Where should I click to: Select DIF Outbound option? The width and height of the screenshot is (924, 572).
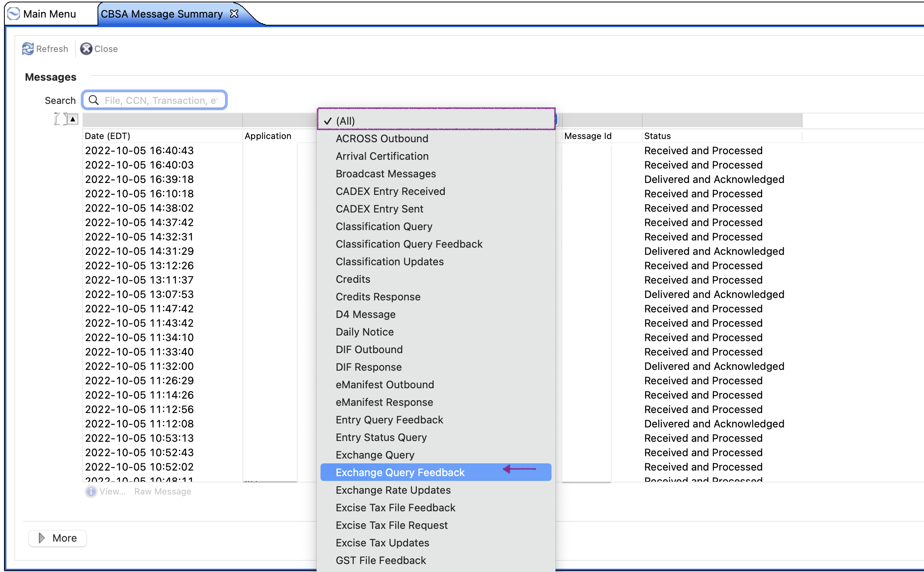(436, 350)
